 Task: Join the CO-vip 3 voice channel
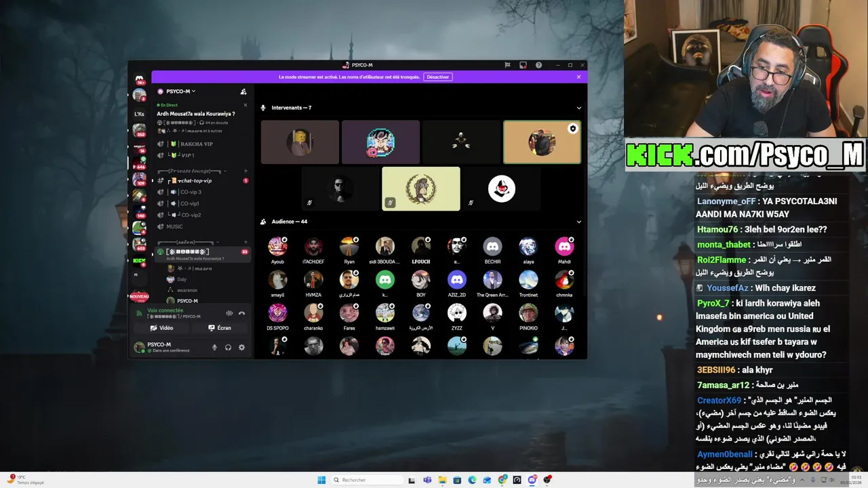[x=202, y=192]
